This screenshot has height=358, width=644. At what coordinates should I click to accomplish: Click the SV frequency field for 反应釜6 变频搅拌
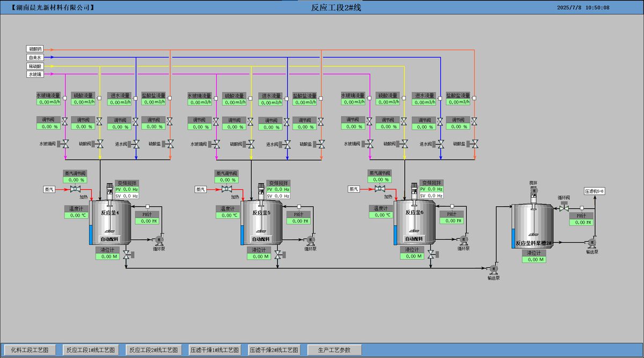[x=431, y=196]
